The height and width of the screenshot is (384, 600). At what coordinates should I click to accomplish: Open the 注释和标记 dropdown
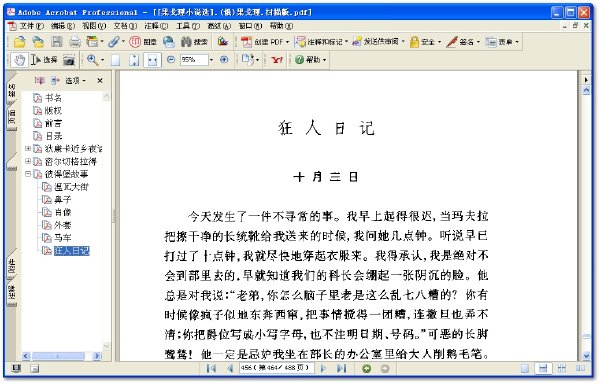(x=321, y=42)
